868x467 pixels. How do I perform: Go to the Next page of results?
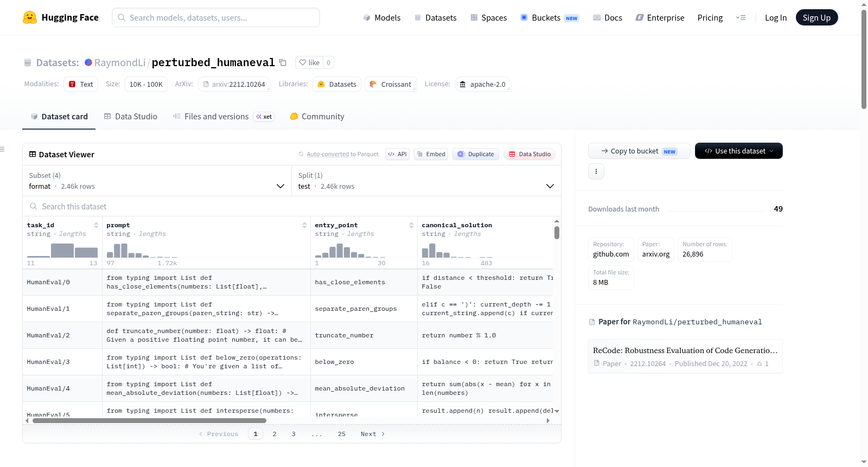click(373, 434)
